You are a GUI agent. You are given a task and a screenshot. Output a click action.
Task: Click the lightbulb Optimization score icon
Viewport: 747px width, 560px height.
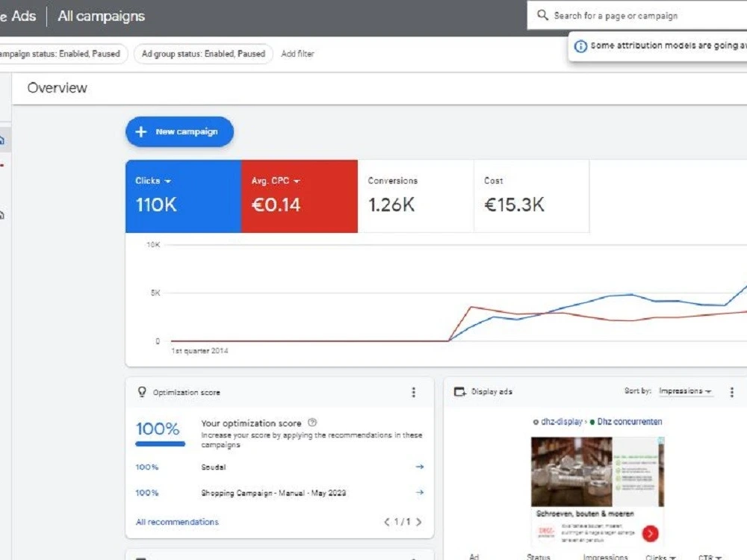click(x=141, y=392)
